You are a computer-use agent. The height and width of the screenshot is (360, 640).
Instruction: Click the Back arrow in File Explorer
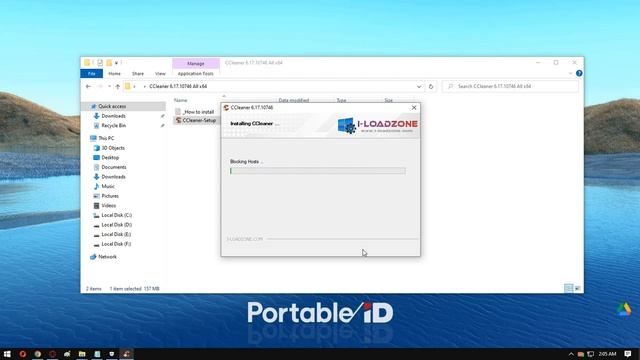tap(88, 87)
